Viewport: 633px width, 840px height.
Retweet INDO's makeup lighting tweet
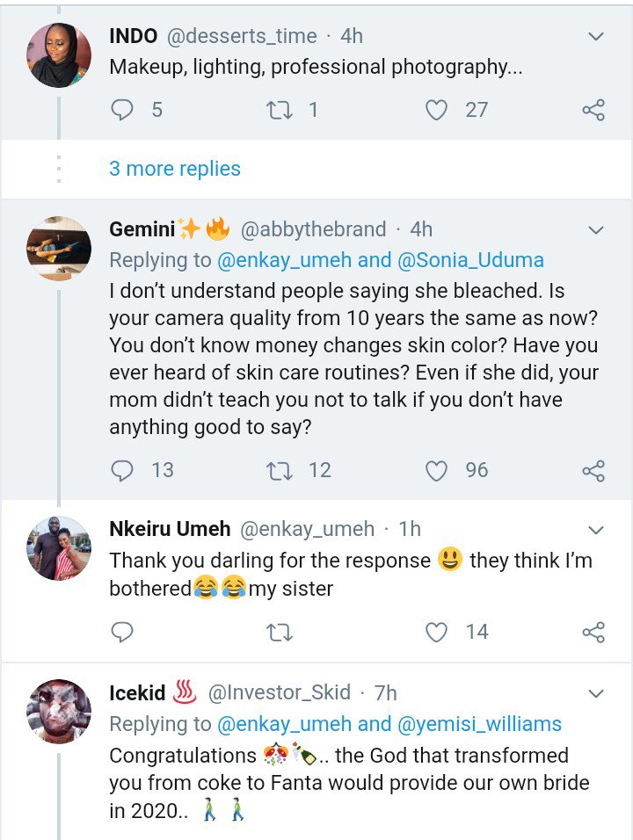[279, 110]
